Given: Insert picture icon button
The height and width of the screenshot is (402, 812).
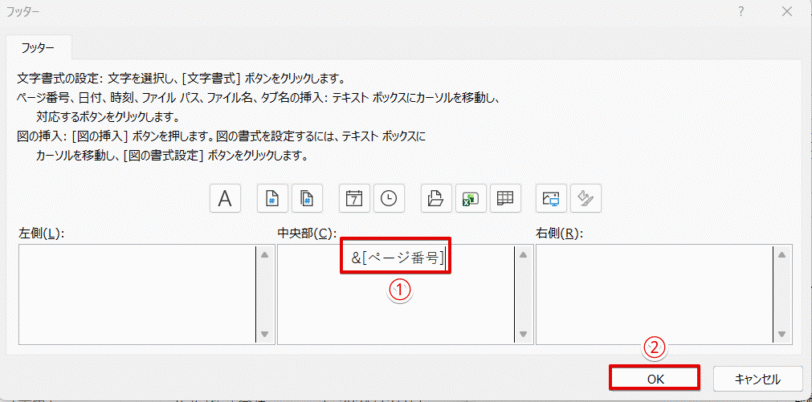Looking at the screenshot, I should [551, 198].
